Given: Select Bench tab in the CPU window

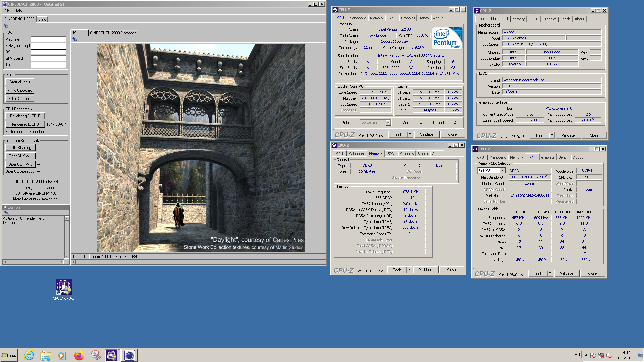Looking at the screenshot, I should click(424, 18).
